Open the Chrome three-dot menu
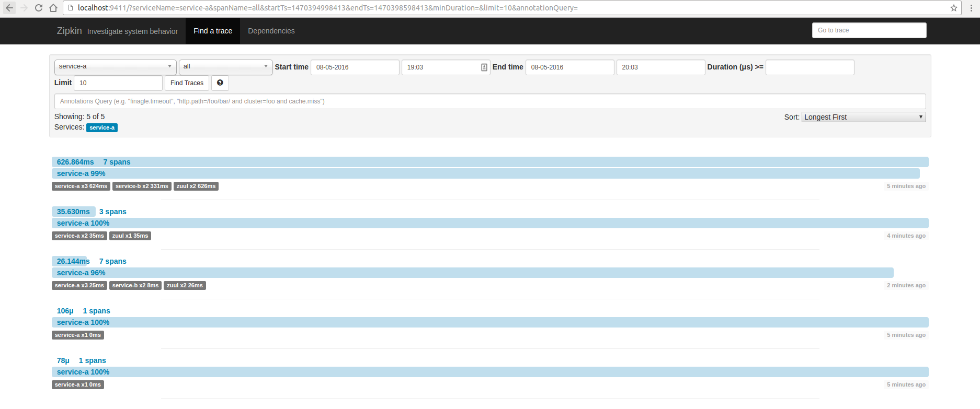 971,8
